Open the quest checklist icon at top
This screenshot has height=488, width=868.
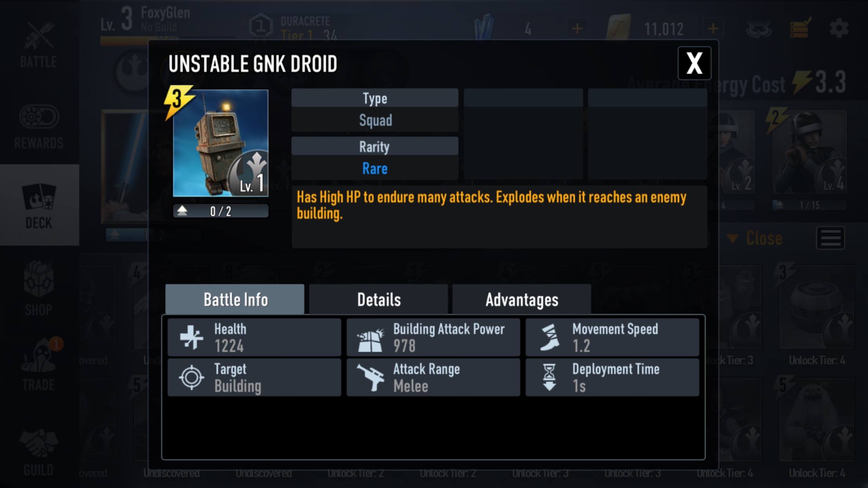(800, 28)
